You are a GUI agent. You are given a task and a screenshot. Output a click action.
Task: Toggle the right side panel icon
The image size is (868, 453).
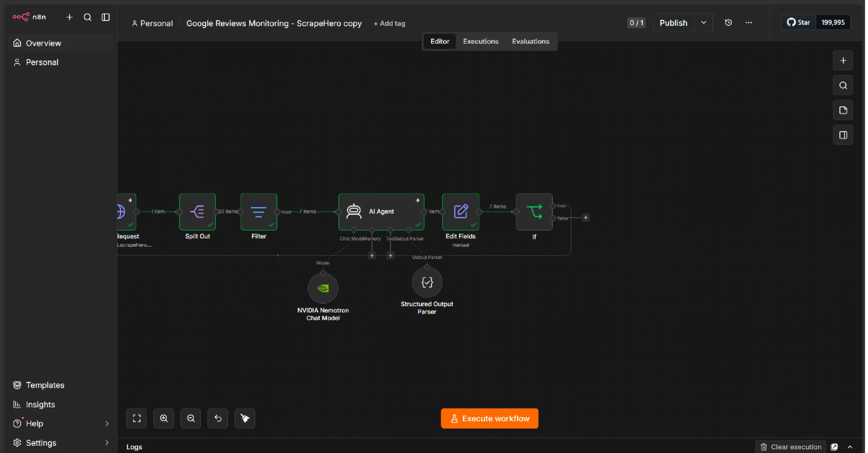(843, 135)
